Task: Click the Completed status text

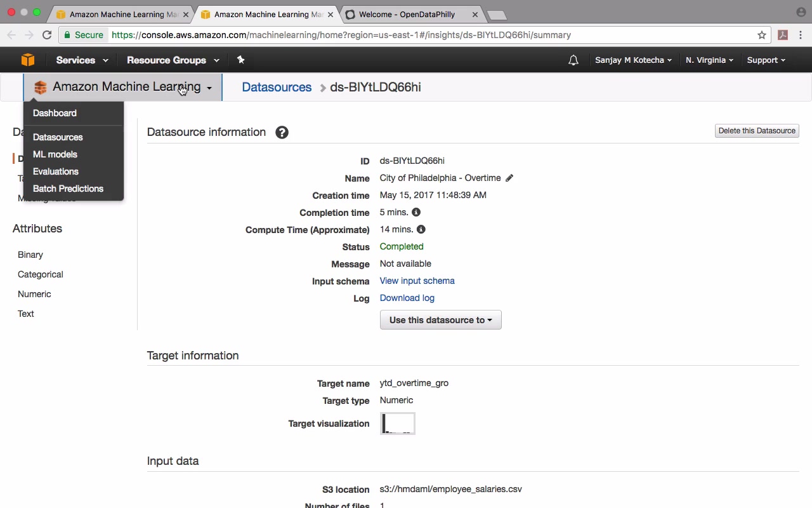Action: click(402, 246)
